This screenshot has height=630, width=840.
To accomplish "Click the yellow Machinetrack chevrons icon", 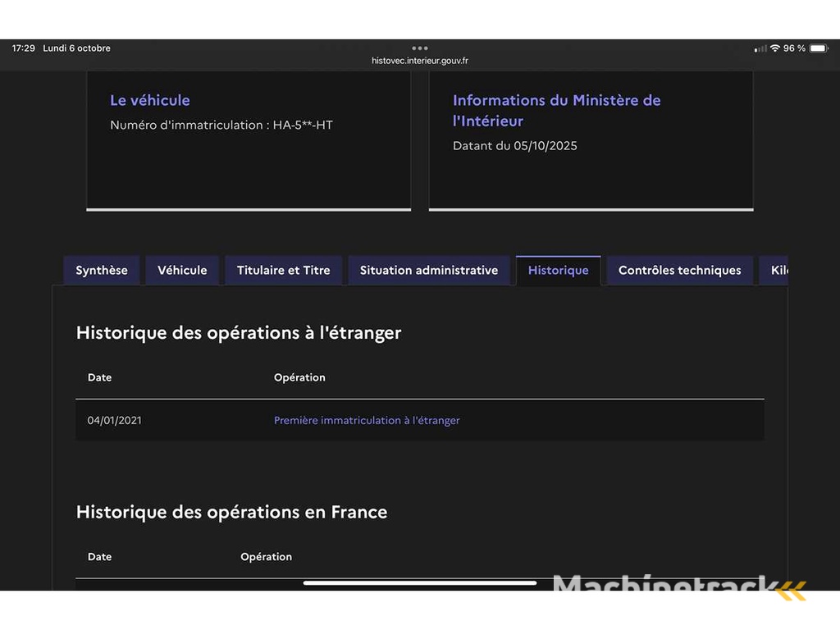I will tap(792, 590).
